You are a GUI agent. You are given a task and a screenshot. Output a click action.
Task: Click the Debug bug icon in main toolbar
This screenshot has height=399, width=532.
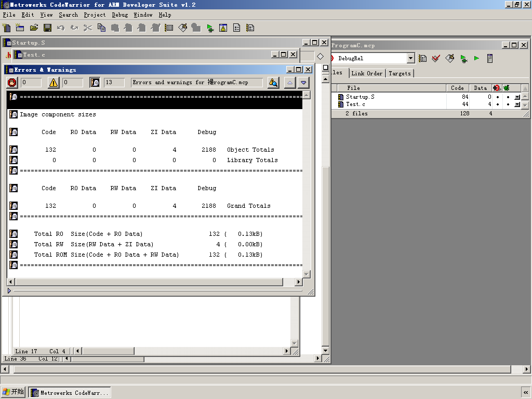pyautogui.click(x=210, y=28)
